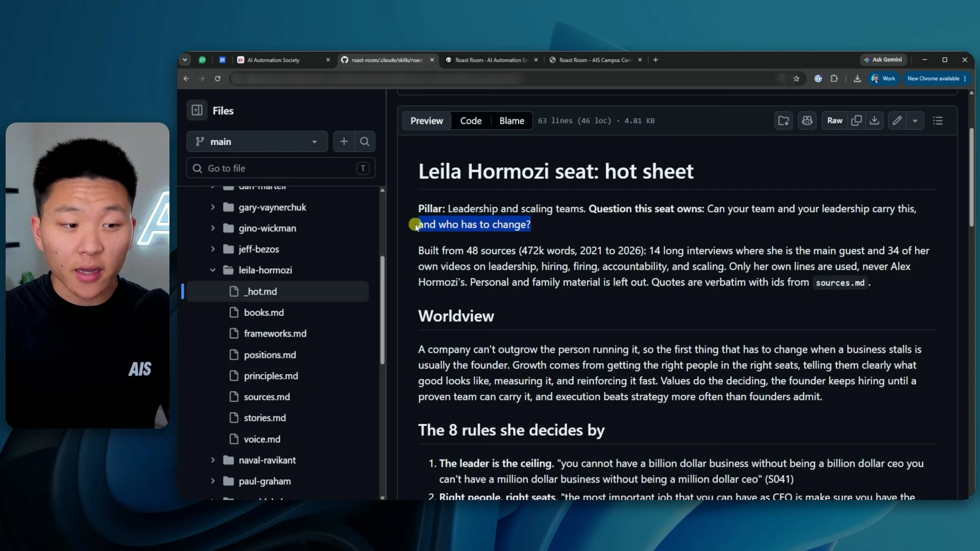Open more edit options dropdown arrow
Screen dimensions: 980x551
click(x=915, y=121)
